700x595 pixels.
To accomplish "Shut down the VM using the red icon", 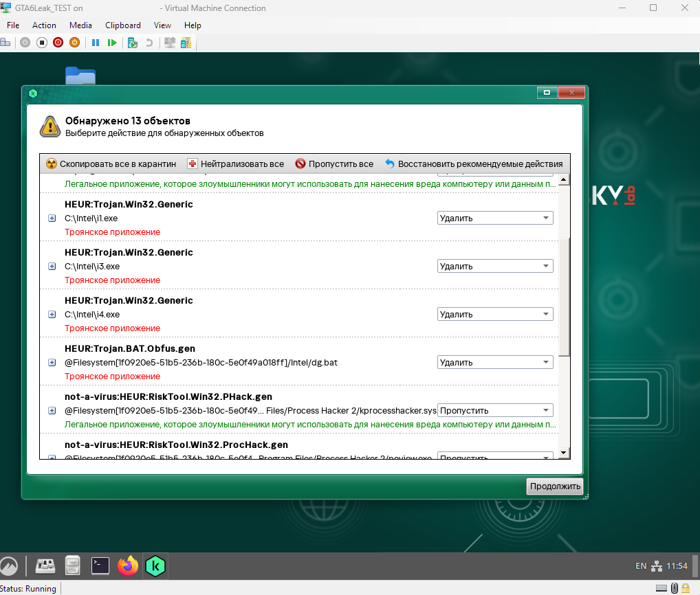I will click(x=58, y=43).
